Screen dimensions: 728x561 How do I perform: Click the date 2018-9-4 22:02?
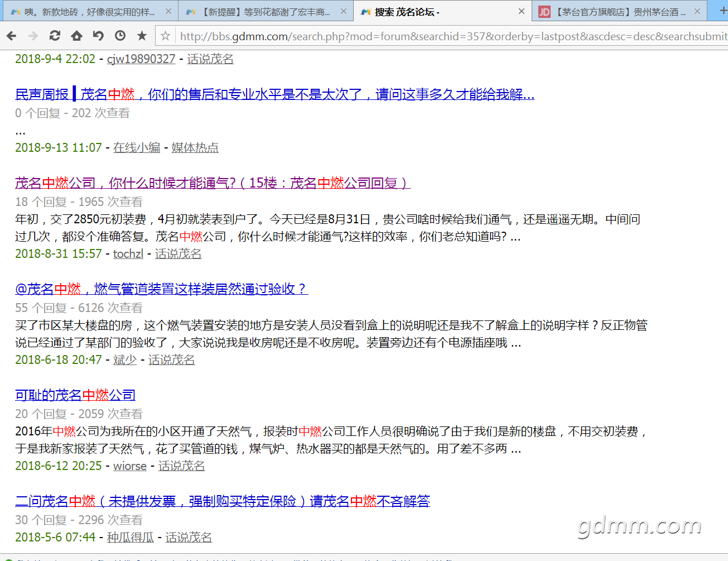coord(55,59)
